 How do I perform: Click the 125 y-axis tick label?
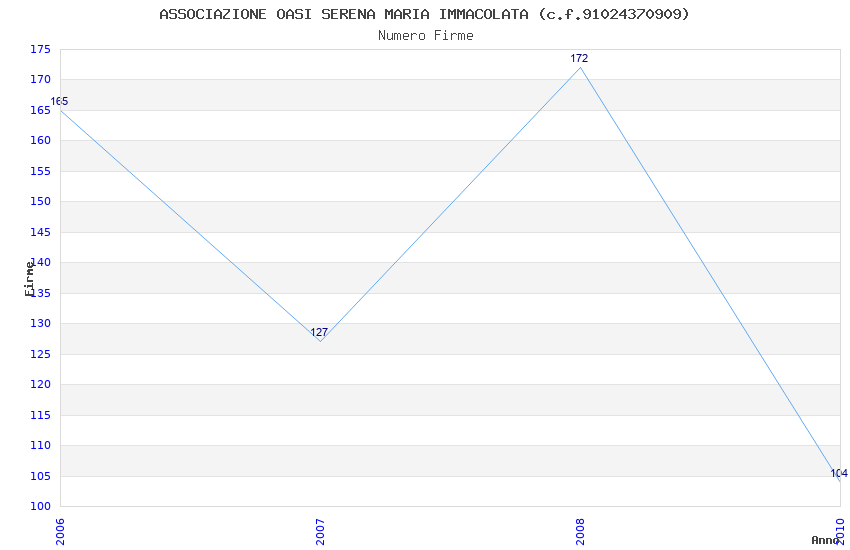(40, 354)
